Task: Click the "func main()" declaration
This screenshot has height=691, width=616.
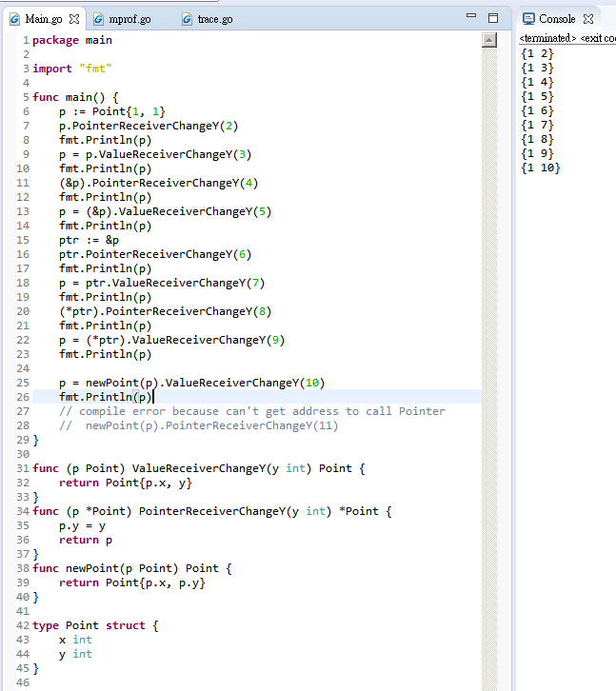Action: point(75,97)
